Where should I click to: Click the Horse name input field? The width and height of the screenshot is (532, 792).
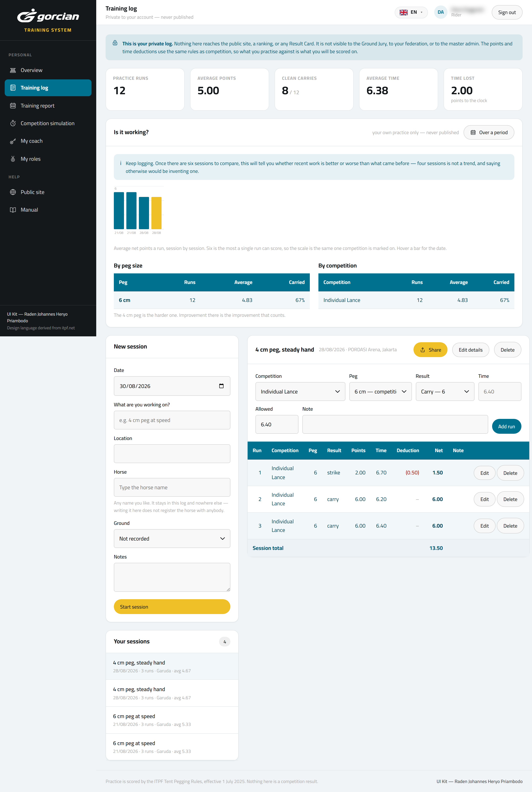pos(172,487)
